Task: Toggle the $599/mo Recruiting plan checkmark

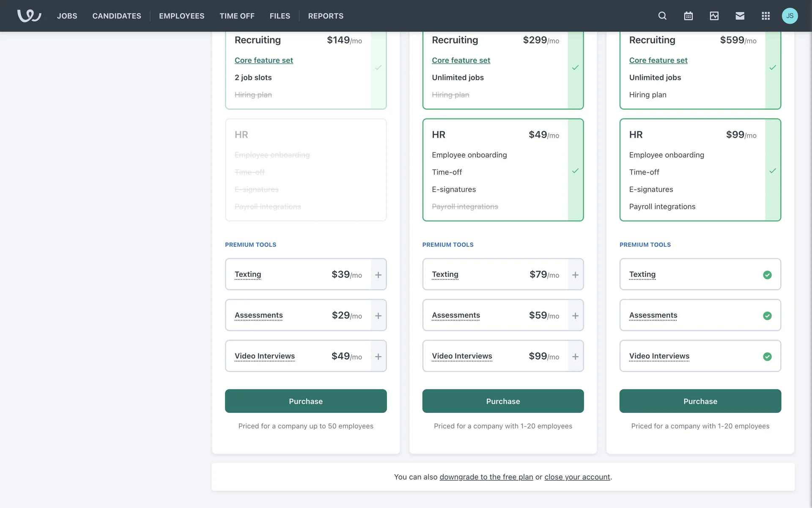Action: (772, 67)
